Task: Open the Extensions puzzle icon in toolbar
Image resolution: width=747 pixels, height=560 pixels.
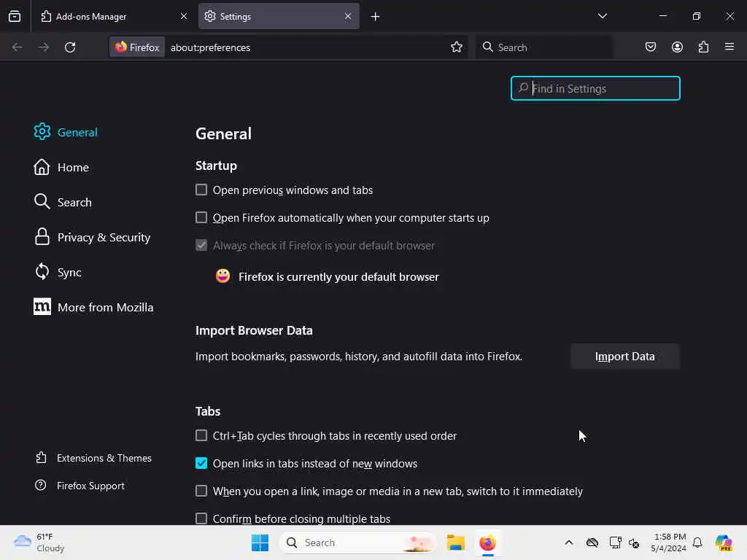Action: click(703, 47)
